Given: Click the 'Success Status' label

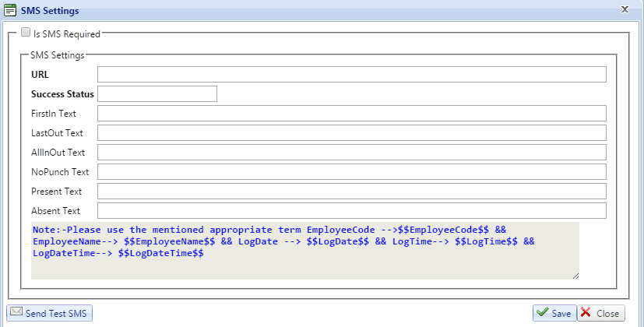Looking at the screenshot, I should click(62, 94).
